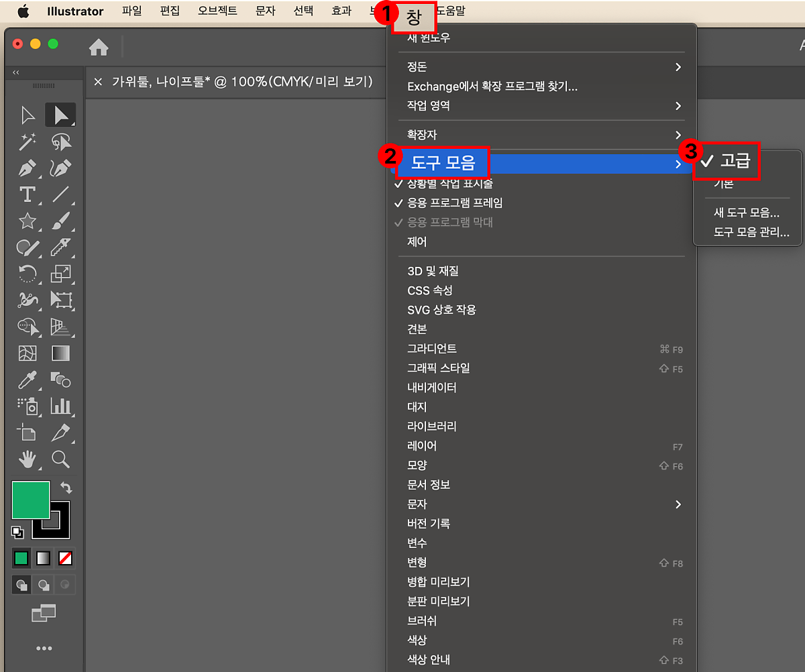Uncheck 응용 프로그램 프레임 option
Viewport: 805px width, 672px height.
pyautogui.click(x=454, y=203)
